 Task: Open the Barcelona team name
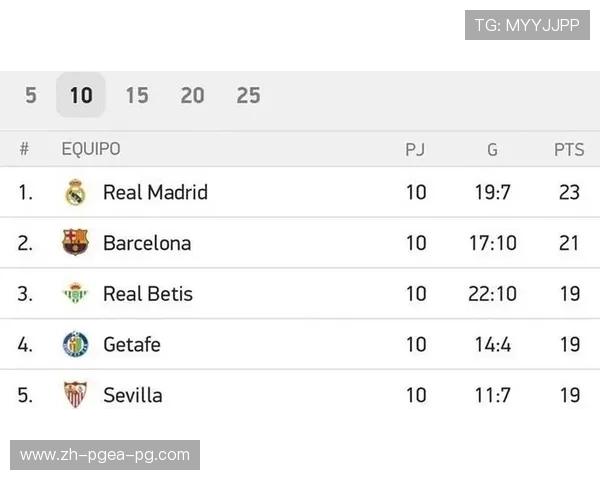click(147, 243)
